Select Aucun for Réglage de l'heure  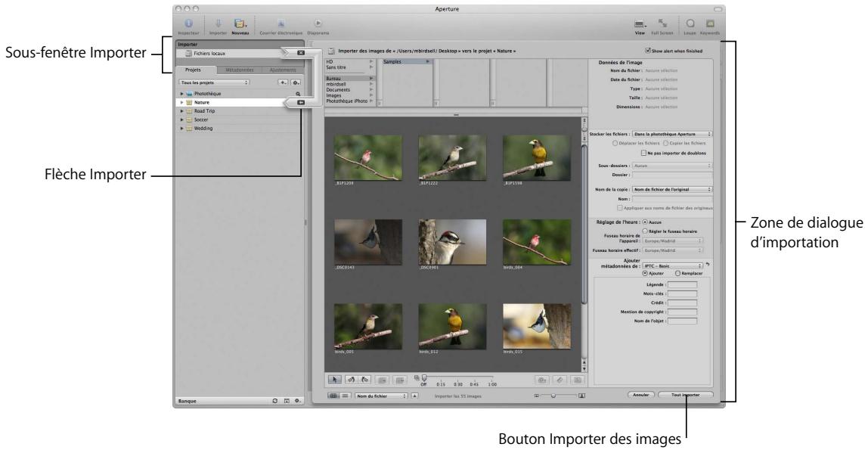point(645,222)
